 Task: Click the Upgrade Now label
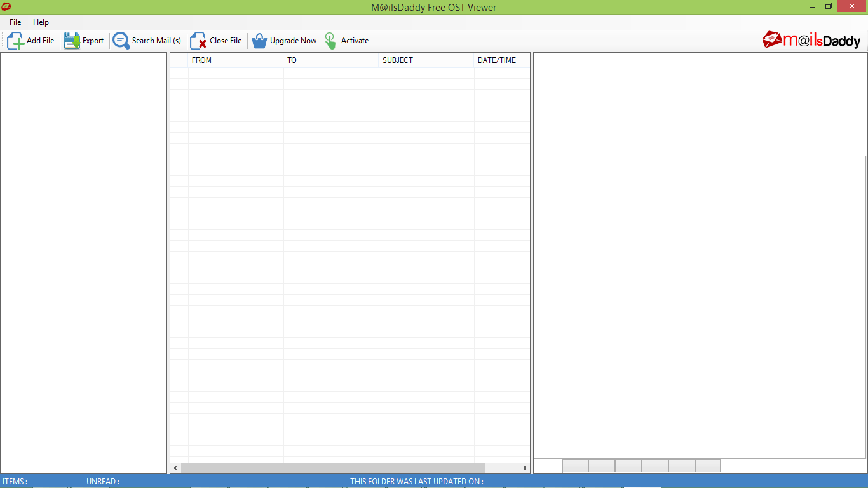[293, 41]
